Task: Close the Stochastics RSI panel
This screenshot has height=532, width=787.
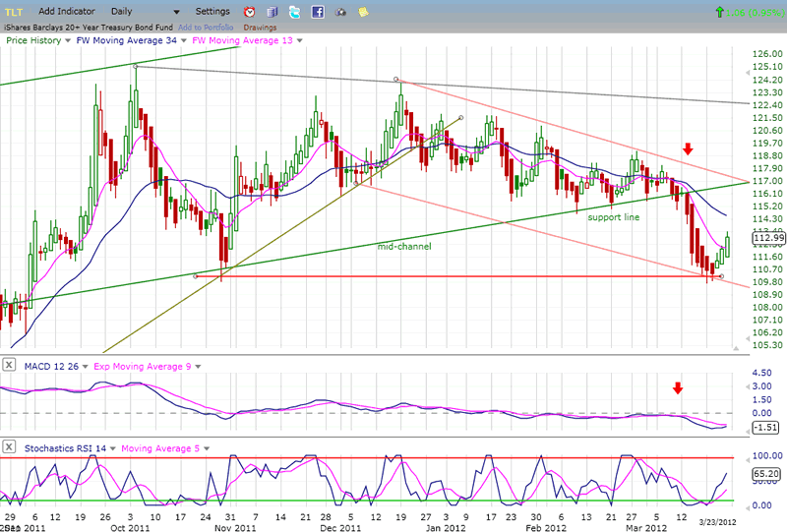Action: point(8,448)
